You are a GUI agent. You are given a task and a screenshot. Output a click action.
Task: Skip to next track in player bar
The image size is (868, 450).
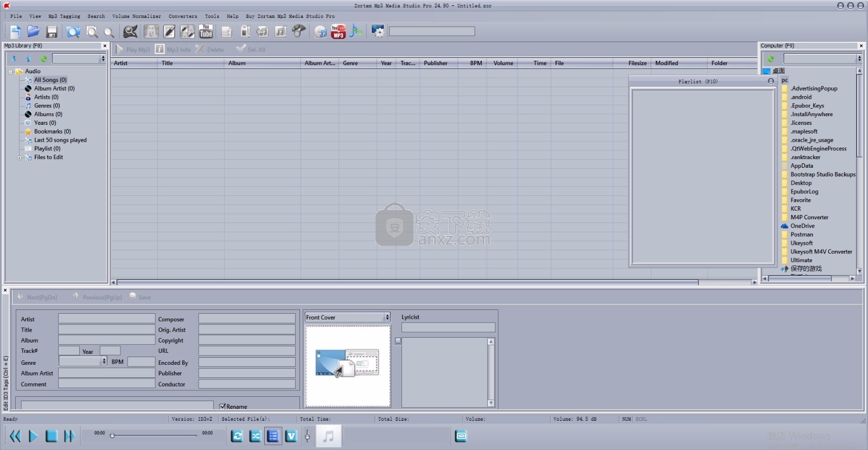point(69,436)
